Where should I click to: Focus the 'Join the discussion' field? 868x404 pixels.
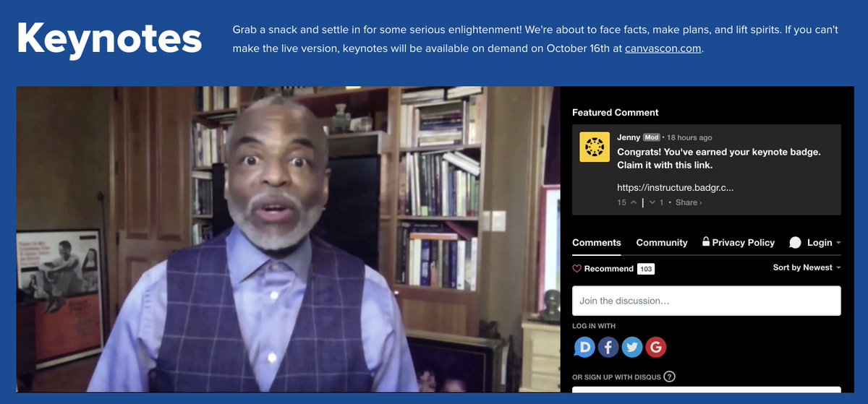(706, 301)
